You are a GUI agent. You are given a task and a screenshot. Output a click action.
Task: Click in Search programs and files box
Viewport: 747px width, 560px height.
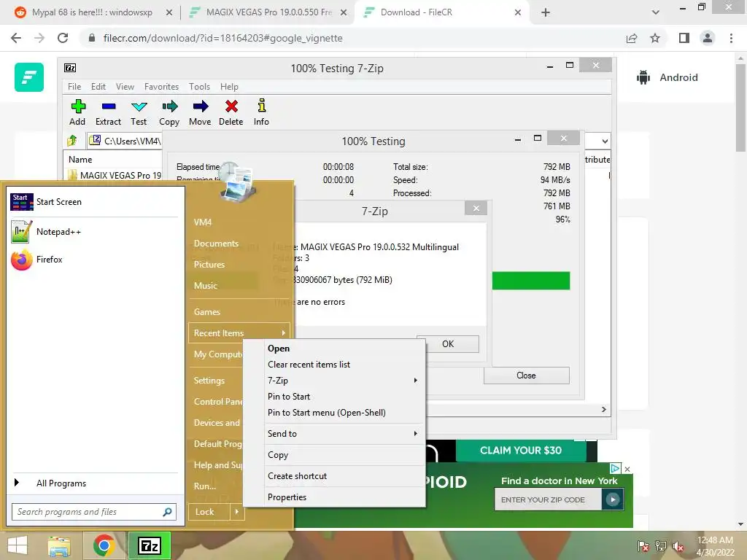(x=88, y=512)
